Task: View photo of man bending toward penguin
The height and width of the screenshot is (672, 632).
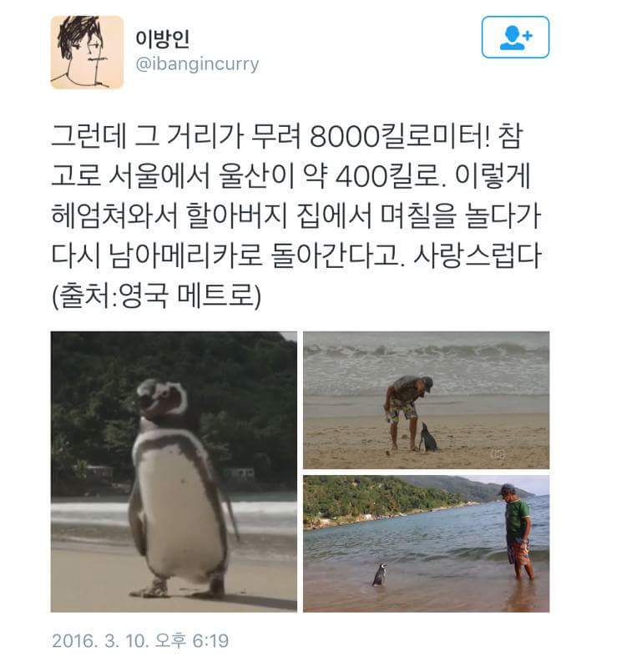Action: [427, 400]
